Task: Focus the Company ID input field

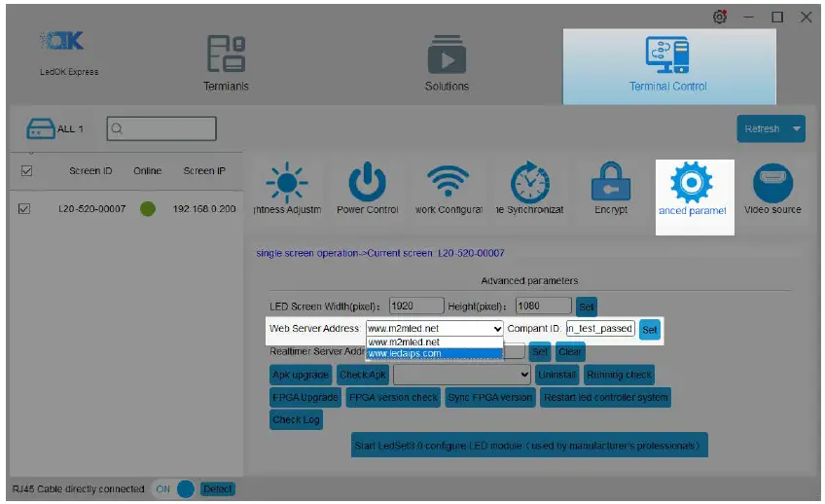Action: [600, 328]
